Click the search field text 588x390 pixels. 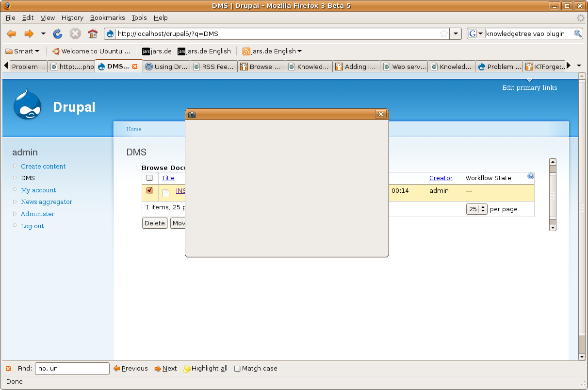tap(525, 34)
